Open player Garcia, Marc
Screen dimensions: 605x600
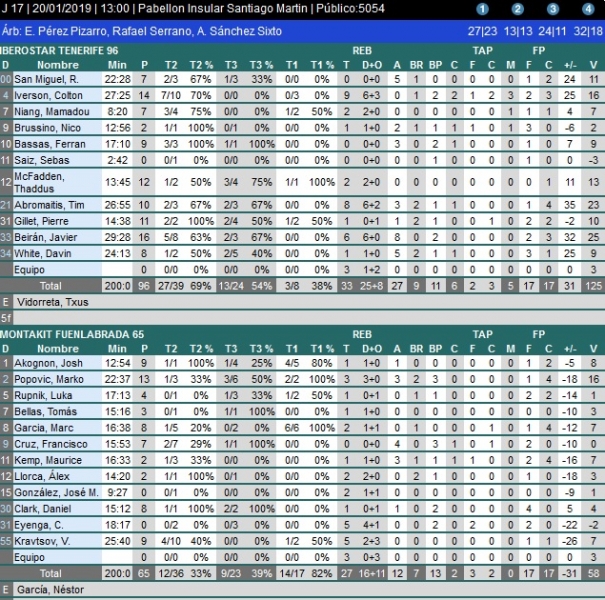(44, 428)
